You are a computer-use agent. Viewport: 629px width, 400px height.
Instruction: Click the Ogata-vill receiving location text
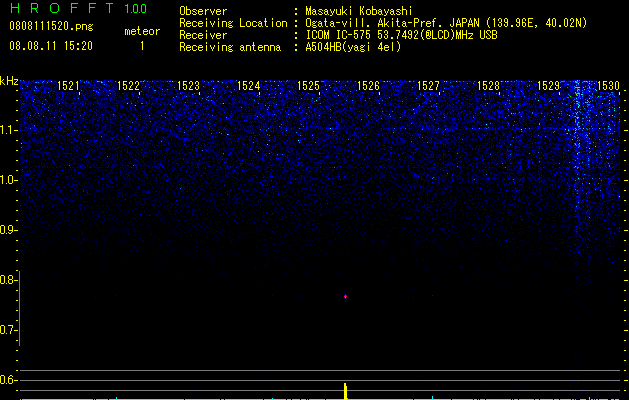click(446, 23)
